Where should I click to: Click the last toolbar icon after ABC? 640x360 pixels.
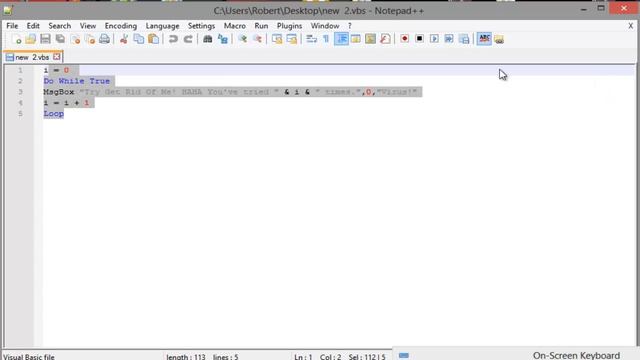(x=499, y=39)
